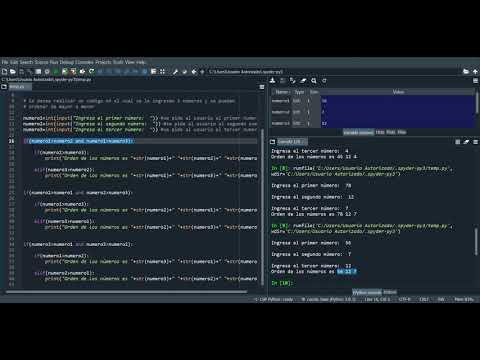Click the file switcher list icon
Image resolution: width=480 pixels, height=360 pixels.
pyautogui.click(x=38, y=72)
